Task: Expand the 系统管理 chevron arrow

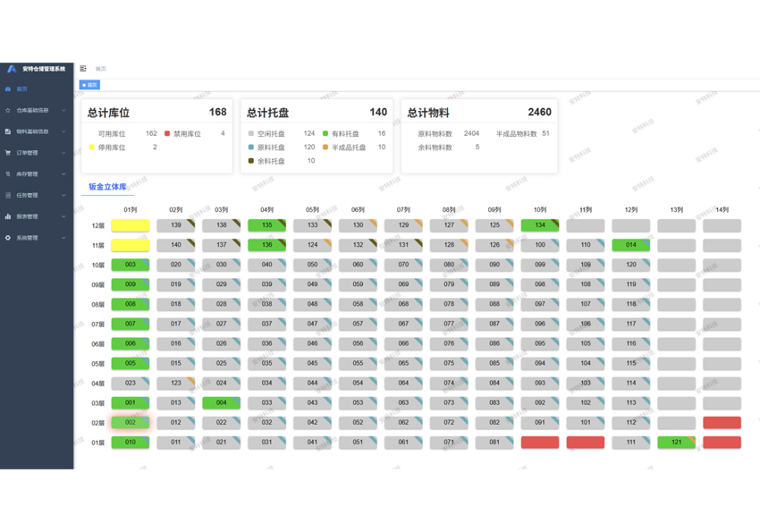Action: click(x=63, y=238)
